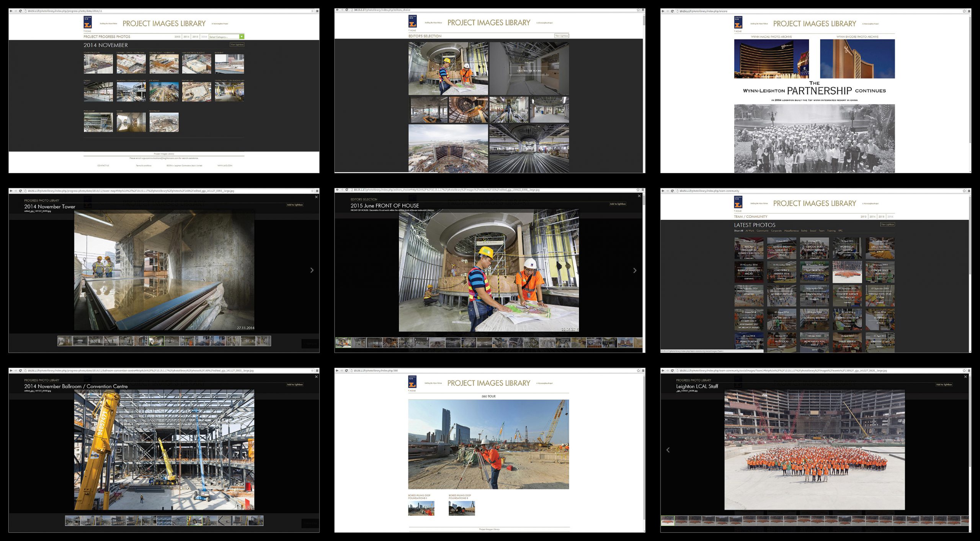Filter Latest Photos by Training
The image size is (980, 541).
click(x=831, y=231)
